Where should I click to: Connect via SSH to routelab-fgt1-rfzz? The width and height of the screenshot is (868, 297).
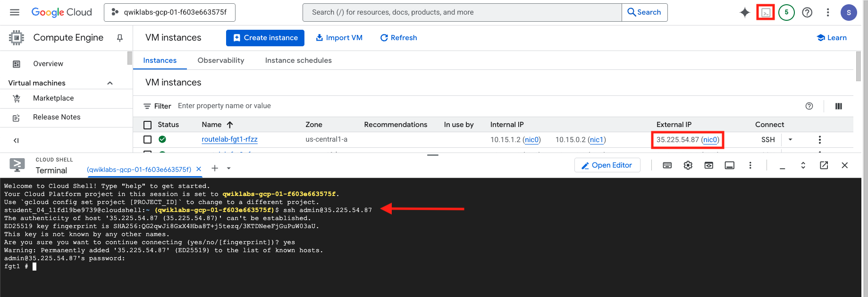pyautogui.click(x=768, y=140)
